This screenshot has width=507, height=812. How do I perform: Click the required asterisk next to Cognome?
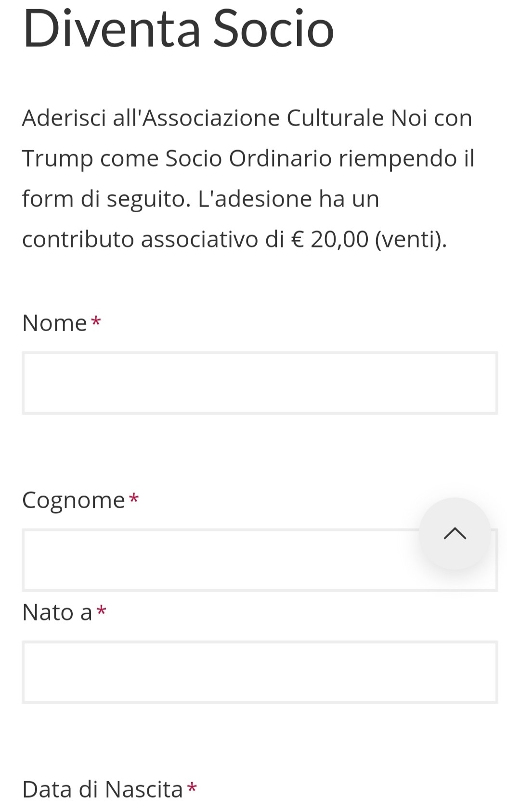tap(134, 498)
